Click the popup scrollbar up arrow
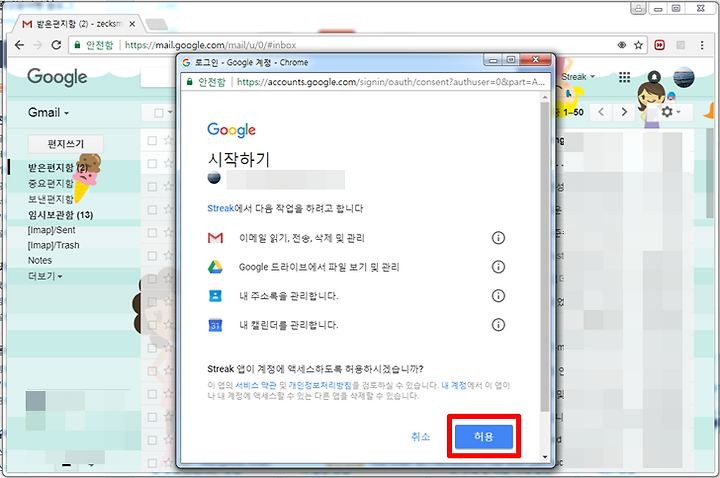Screen dimensions: 720x478 click(545, 97)
